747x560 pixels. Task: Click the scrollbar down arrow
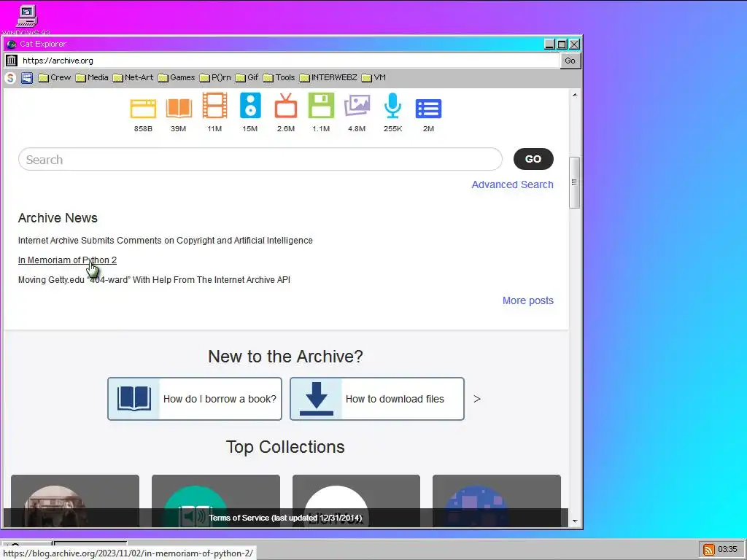pos(575,521)
